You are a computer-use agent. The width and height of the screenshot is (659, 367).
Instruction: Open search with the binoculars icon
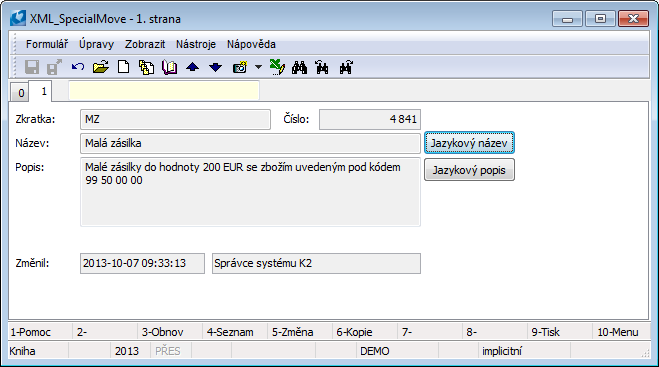tap(299, 67)
